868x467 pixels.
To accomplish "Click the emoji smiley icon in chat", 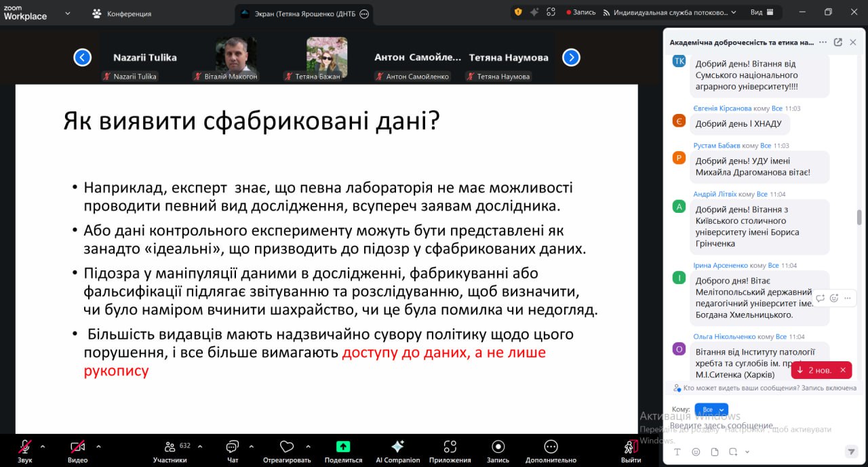I will point(696,451).
